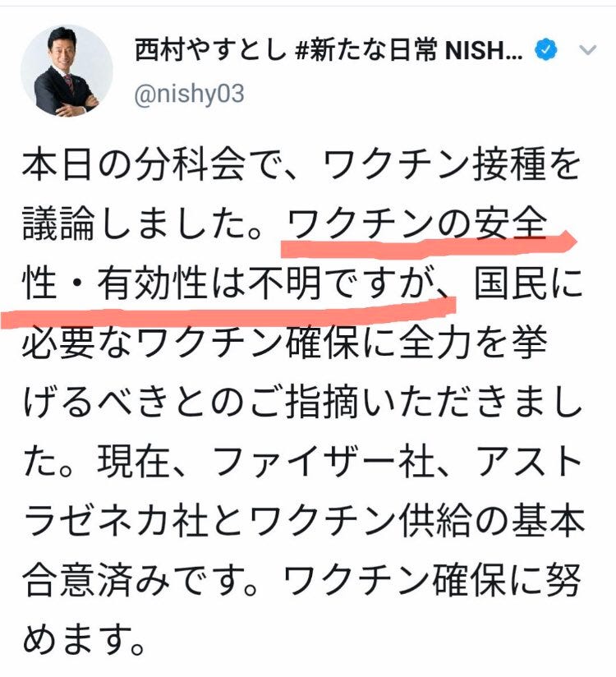Image resolution: width=616 pixels, height=677 pixels.
Task: Open the tweet options chevron menu
Action: pyautogui.click(x=587, y=50)
